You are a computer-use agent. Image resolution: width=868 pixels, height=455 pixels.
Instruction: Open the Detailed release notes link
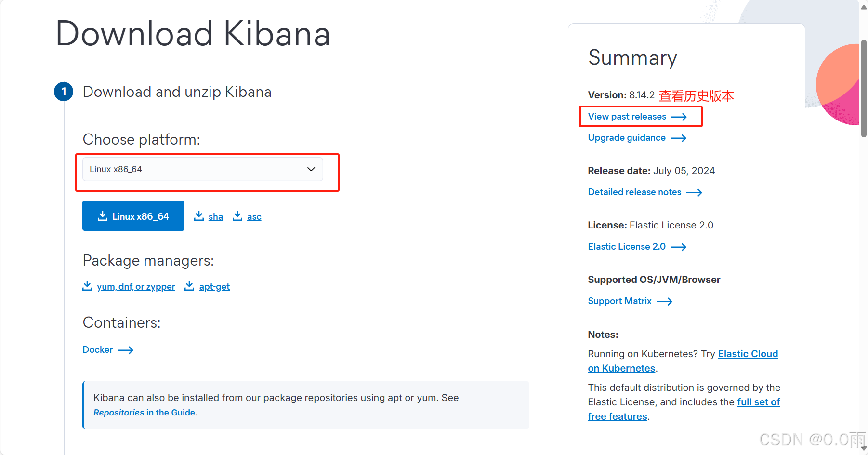(634, 192)
